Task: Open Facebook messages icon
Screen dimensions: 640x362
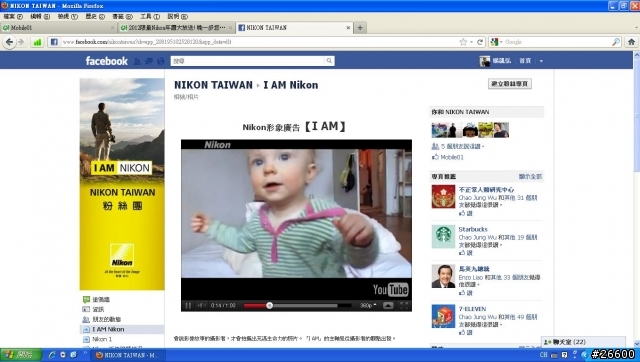Action: coord(149,61)
